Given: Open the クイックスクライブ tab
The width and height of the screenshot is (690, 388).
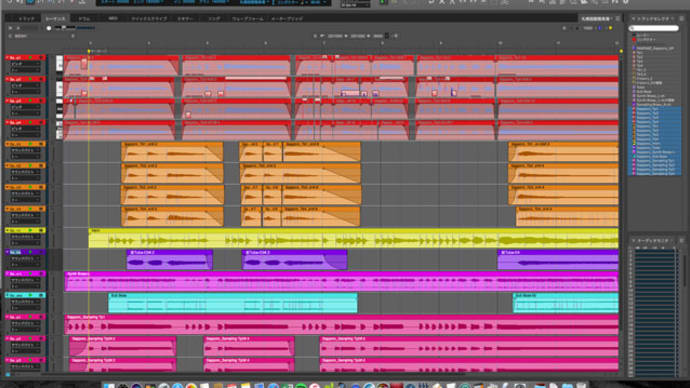Looking at the screenshot, I should click(149, 19).
